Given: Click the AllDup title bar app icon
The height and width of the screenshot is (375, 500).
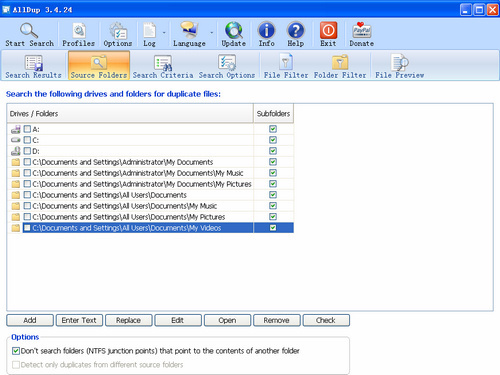Looking at the screenshot, I should coord(6,10).
